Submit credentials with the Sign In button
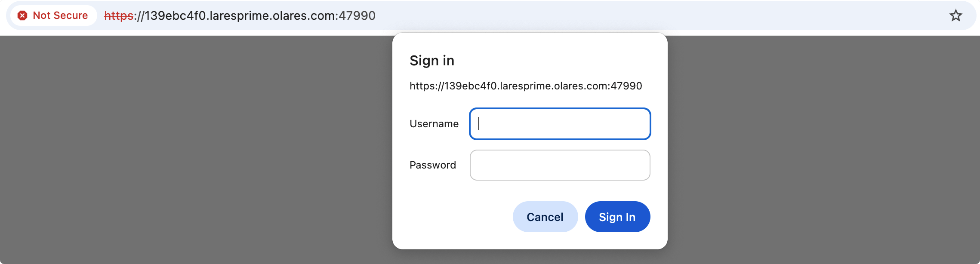The height and width of the screenshot is (264, 980). 617,217
